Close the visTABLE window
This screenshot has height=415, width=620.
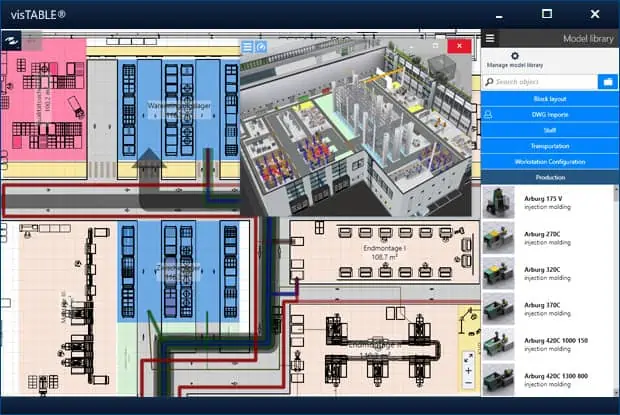click(595, 14)
